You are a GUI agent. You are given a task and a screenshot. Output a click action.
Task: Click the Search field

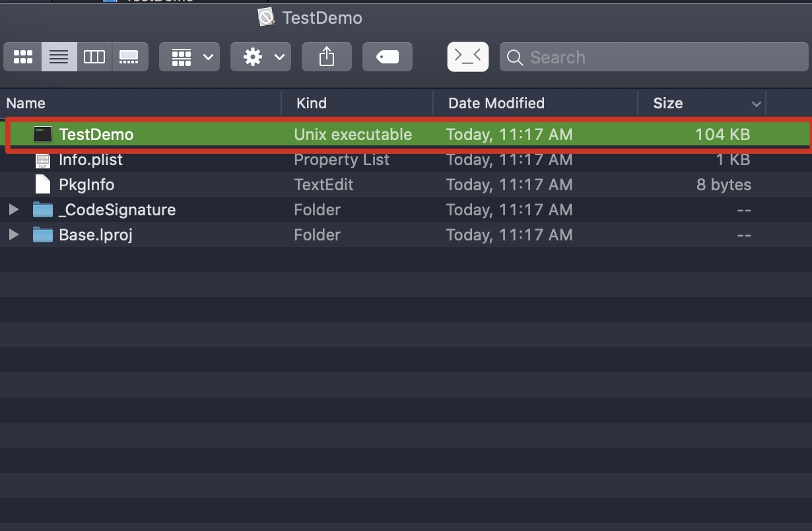point(654,57)
